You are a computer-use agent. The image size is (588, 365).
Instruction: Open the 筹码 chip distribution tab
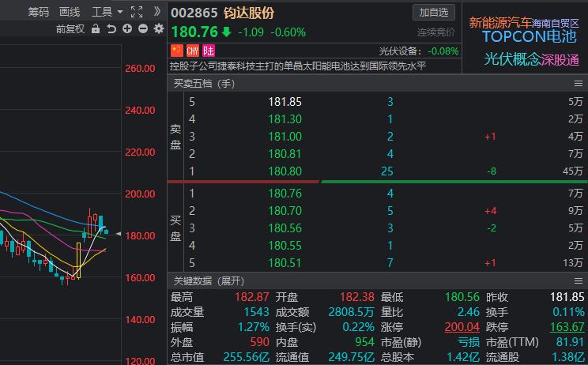pos(38,12)
